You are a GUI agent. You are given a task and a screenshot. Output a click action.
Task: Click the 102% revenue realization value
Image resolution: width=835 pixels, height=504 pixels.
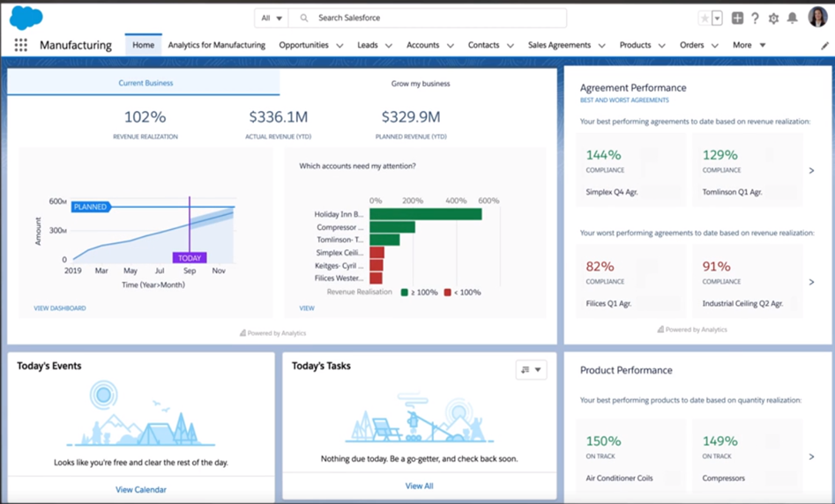click(x=145, y=116)
